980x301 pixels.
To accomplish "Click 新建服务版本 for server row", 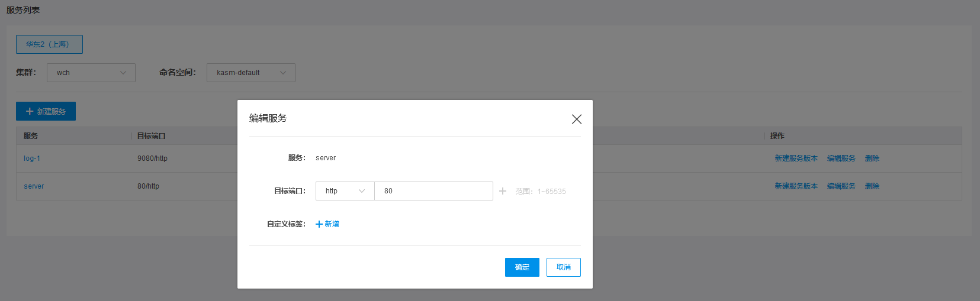I will tap(796, 186).
